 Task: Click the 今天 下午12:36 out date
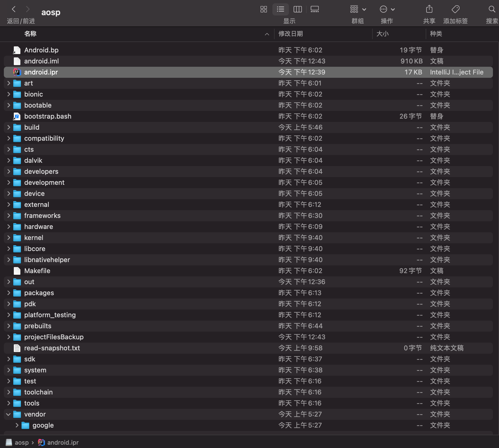(302, 282)
